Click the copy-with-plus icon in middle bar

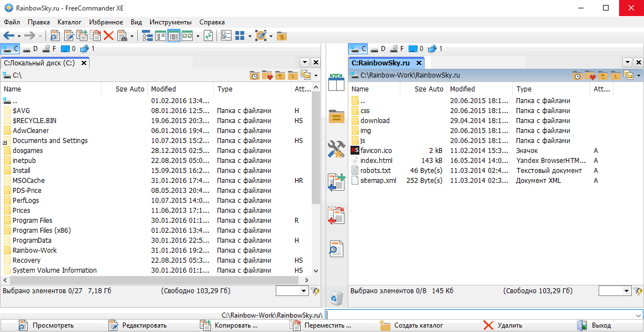click(x=336, y=182)
